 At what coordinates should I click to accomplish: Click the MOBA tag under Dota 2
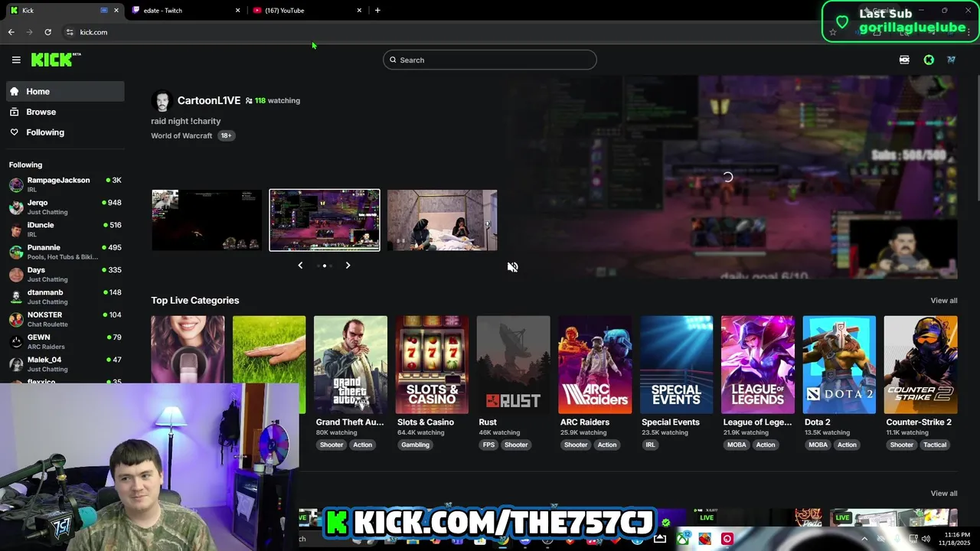tap(818, 445)
